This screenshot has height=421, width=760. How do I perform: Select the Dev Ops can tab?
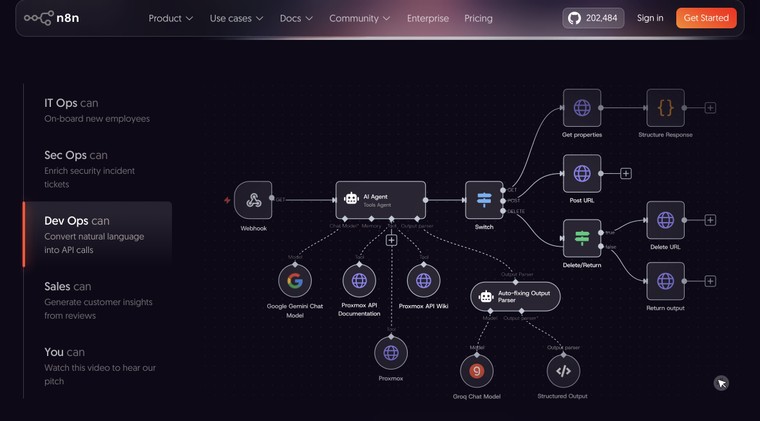point(97,234)
